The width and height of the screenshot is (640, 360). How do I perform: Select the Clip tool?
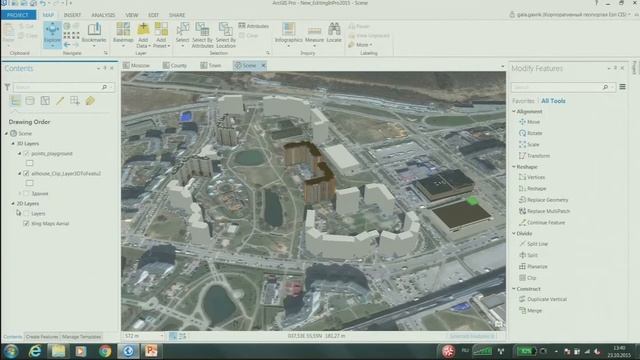[527, 278]
